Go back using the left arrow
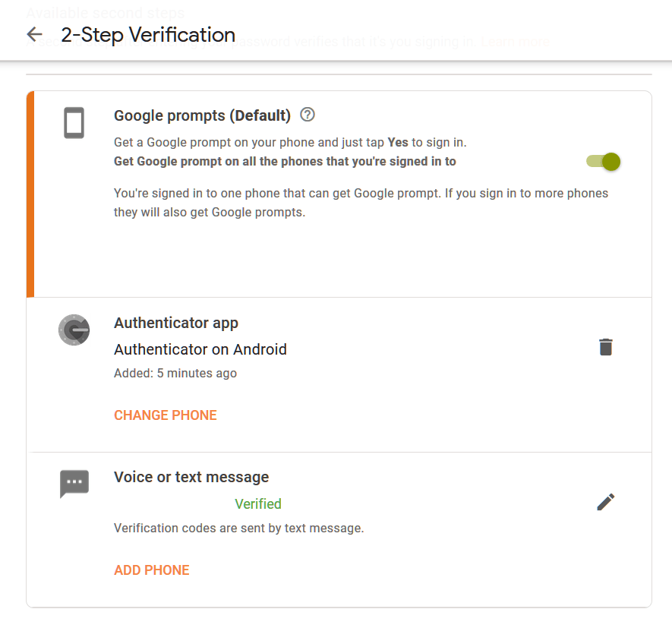The image size is (672, 628). [34, 35]
